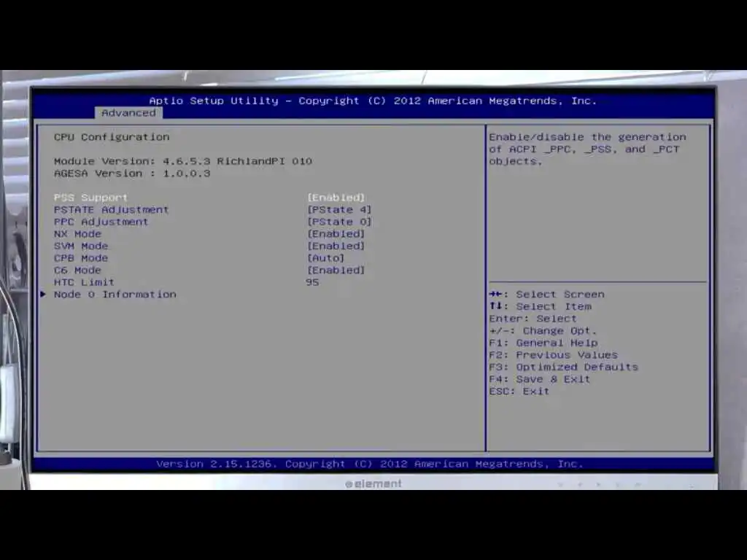The height and width of the screenshot is (560, 747).
Task: Click the ESC: Exit hint
Action: (x=519, y=392)
